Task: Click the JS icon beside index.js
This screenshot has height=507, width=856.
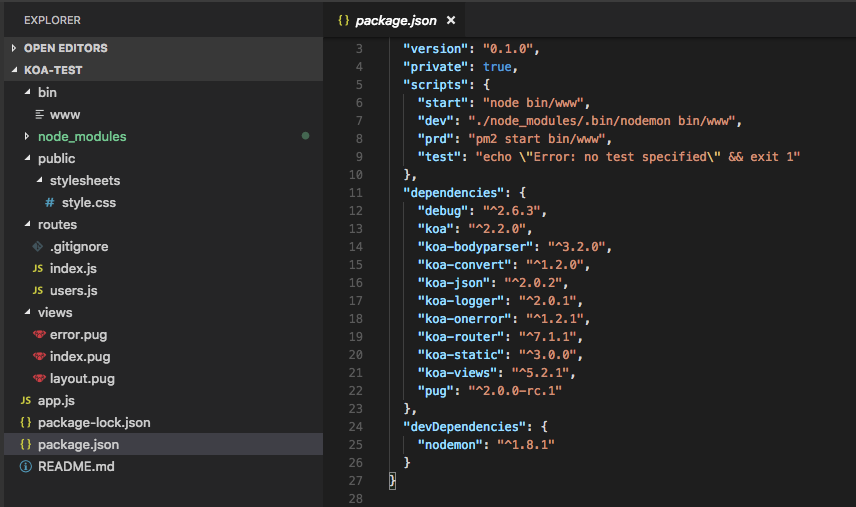Action: (38, 269)
